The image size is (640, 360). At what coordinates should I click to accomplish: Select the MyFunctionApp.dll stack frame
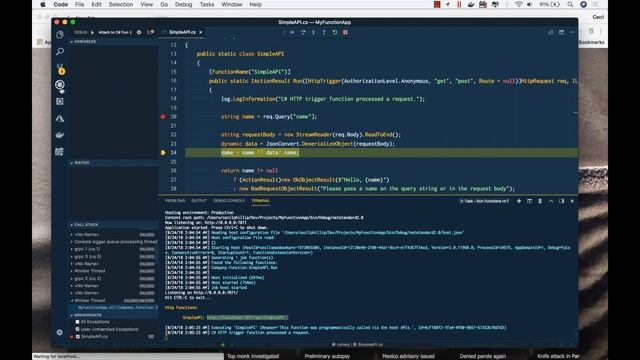pos(114,308)
